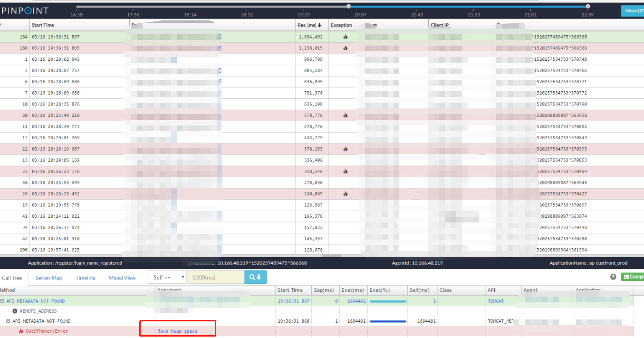Click the exception flame in row 26
This screenshot has height=338, width=644.
point(345,193)
